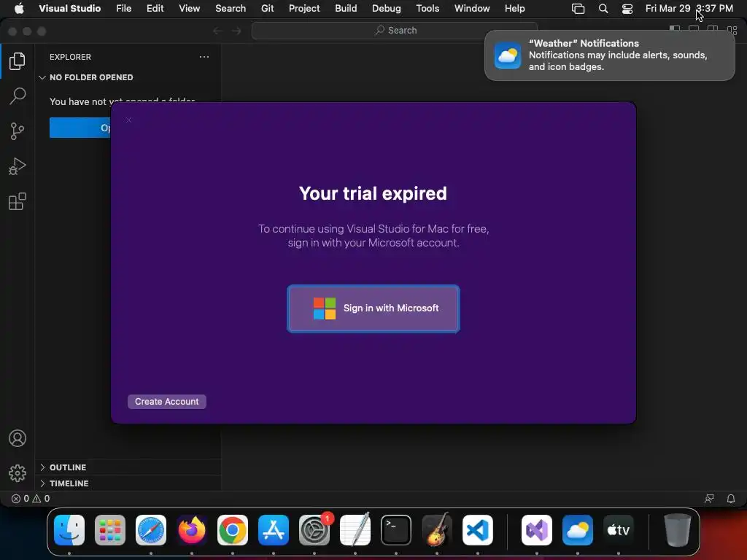Click the errors and warnings status indicator
Image resolution: width=747 pixels, height=560 pixels.
click(x=31, y=499)
